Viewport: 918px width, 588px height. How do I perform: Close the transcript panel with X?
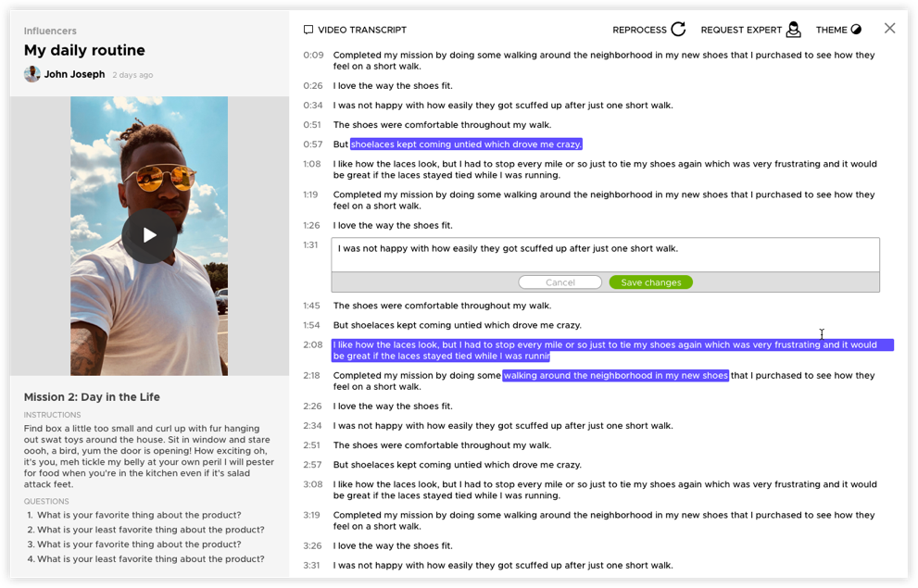(889, 28)
